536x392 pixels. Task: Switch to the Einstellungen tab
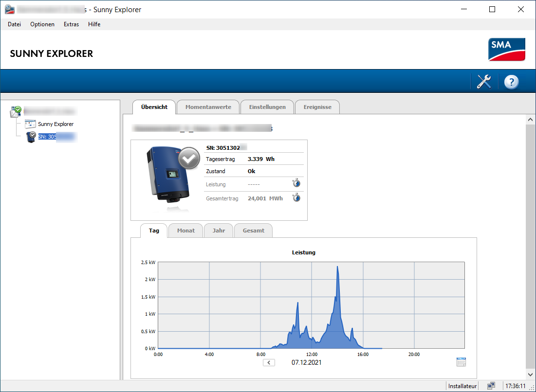pos(267,107)
